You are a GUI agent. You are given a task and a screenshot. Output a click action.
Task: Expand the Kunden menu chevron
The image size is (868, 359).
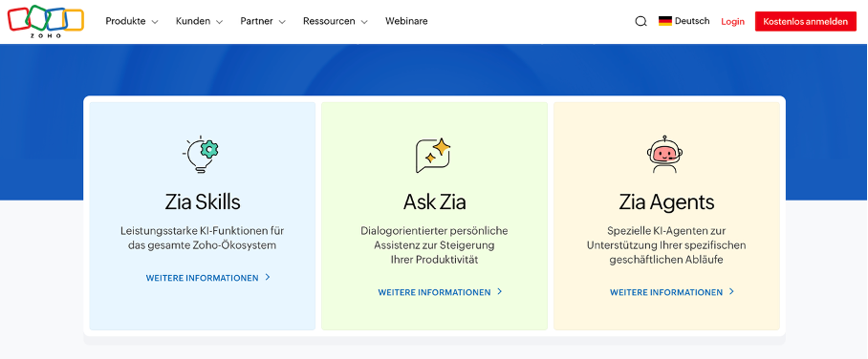pyautogui.click(x=219, y=22)
